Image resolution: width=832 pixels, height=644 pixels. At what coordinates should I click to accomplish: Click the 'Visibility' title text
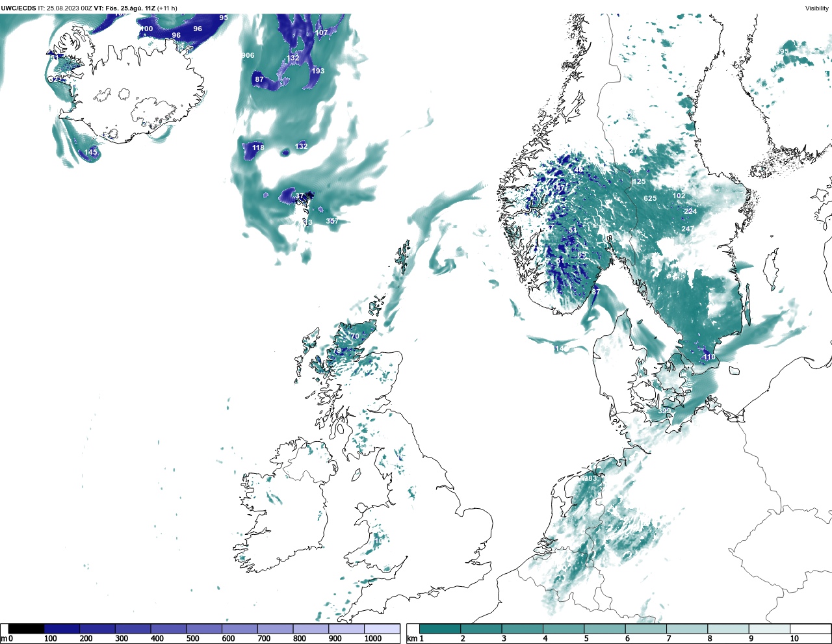tap(817, 8)
